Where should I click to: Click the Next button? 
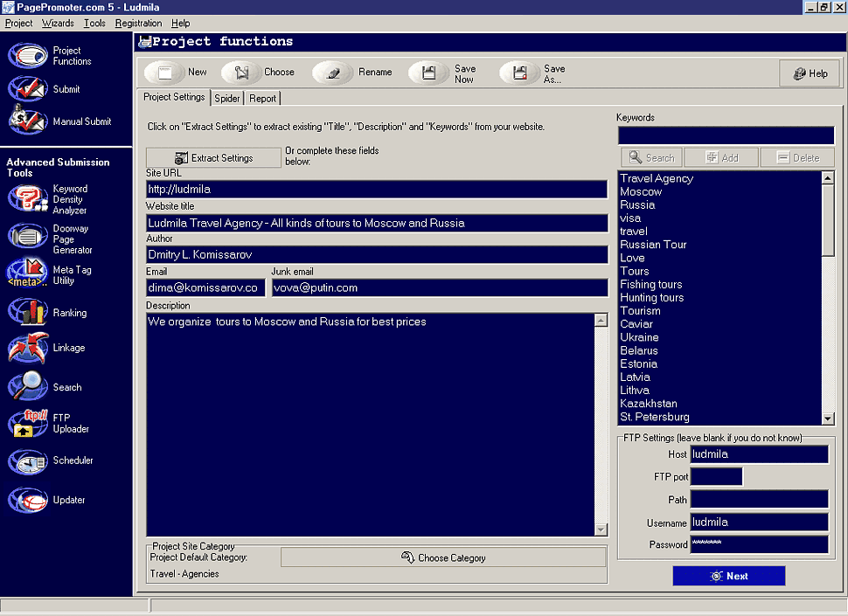(x=728, y=576)
